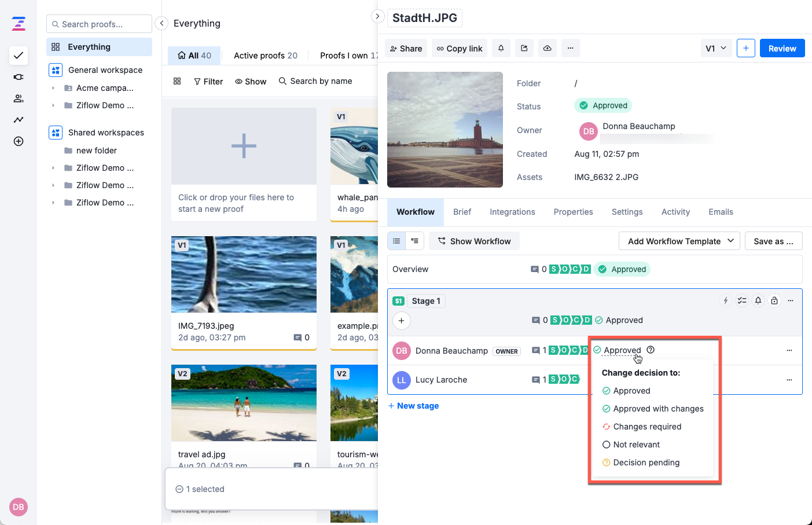Open the V1 version dropdown
The width and height of the screenshot is (812, 525).
pos(716,49)
